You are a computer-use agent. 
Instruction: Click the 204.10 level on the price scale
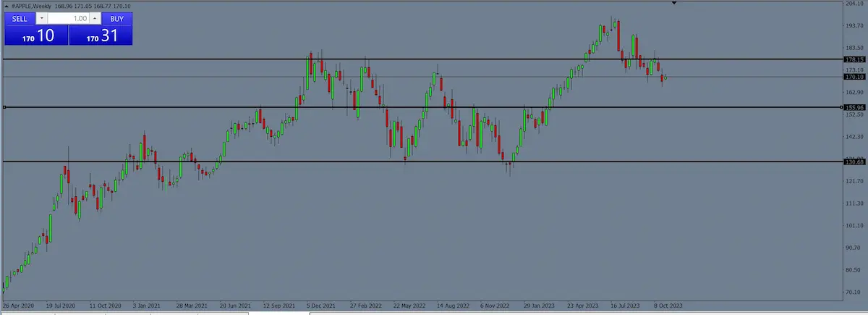(x=854, y=4)
